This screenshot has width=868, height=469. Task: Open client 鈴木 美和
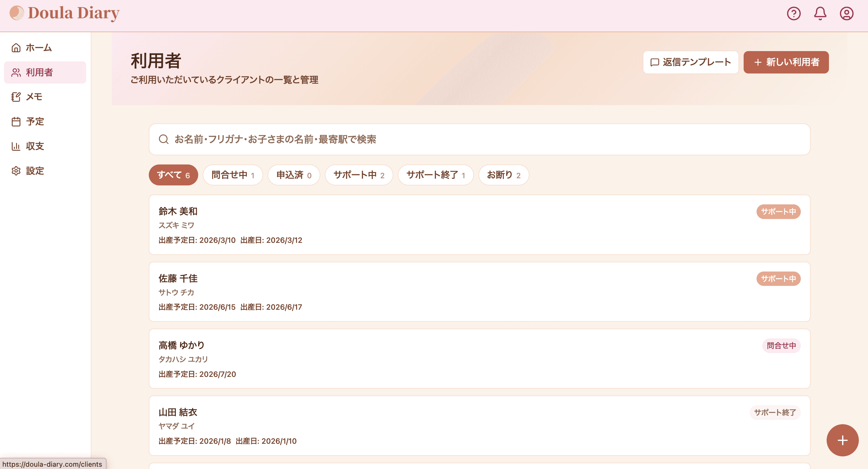click(479, 224)
